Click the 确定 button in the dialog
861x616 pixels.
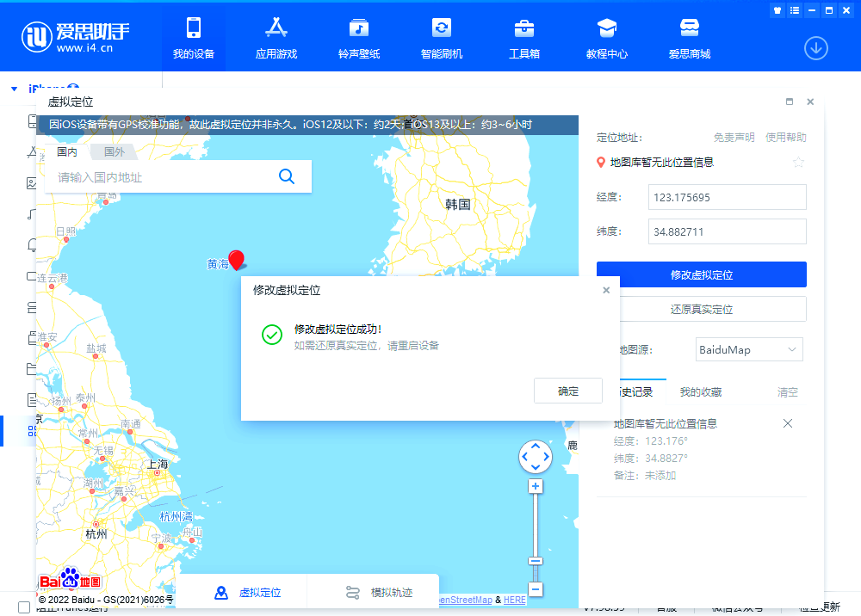(x=567, y=391)
